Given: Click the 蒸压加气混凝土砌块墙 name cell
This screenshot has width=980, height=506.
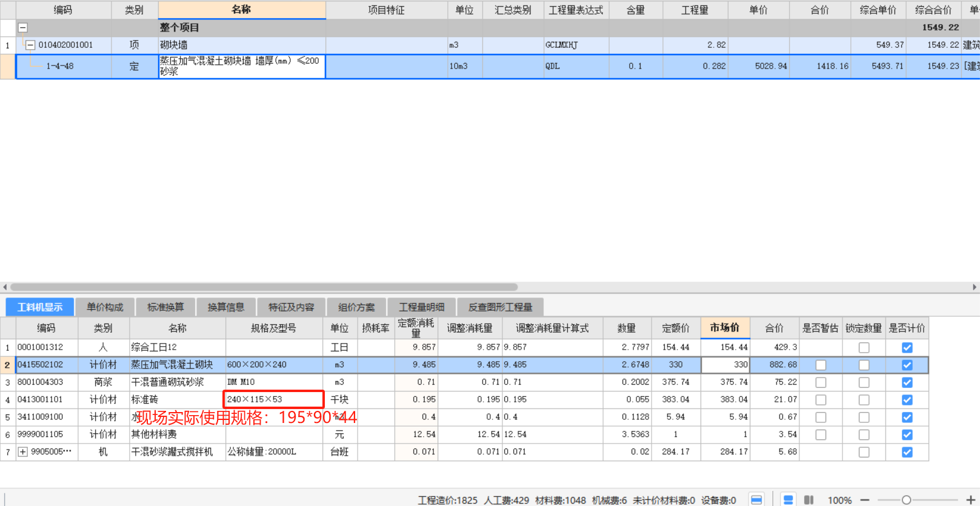Looking at the screenshot, I should (242, 66).
